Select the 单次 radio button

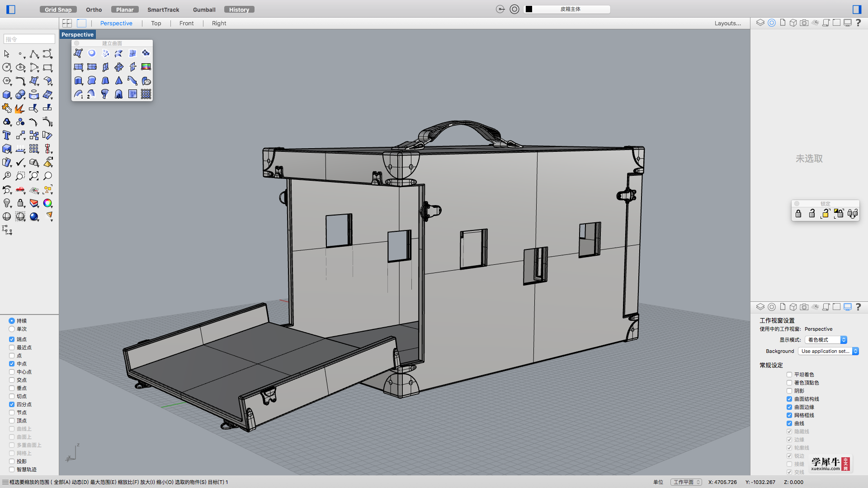point(12,329)
